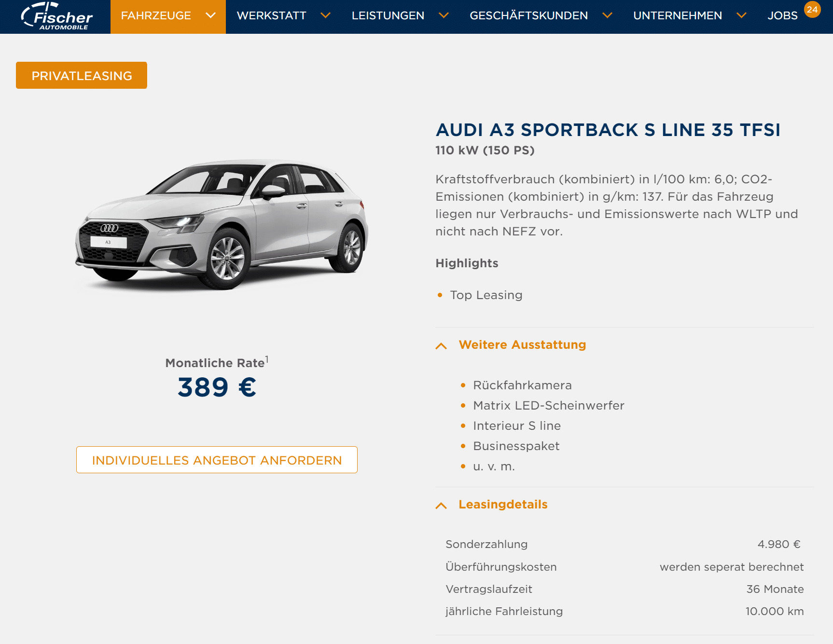Image resolution: width=833 pixels, height=644 pixels.
Task: Expand the Unternehmen dropdown chevron
Action: (x=742, y=15)
